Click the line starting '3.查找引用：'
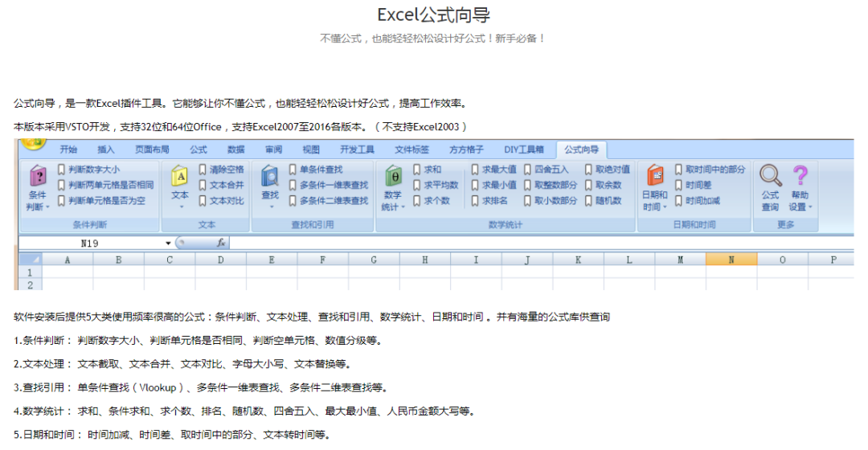This screenshot has width=868, height=450. [x=201, y=387]
